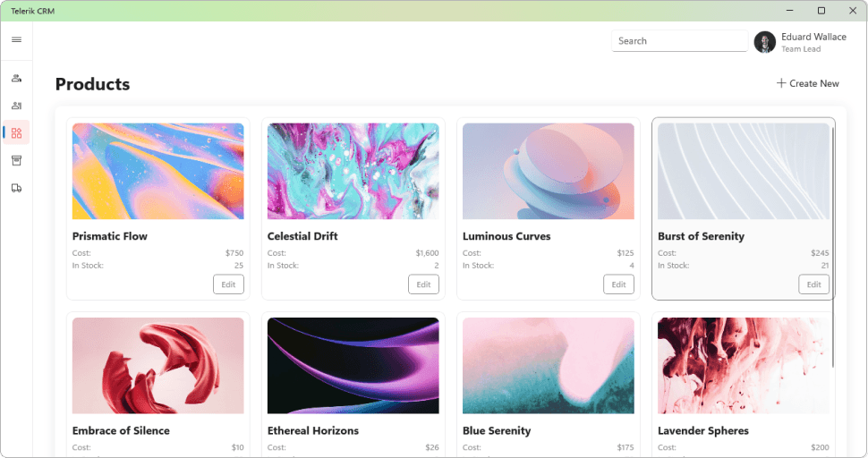Click the Celestial Drift title
Image resolution: width=868 pixels, height=458 pixels.
tap(302, 236)
